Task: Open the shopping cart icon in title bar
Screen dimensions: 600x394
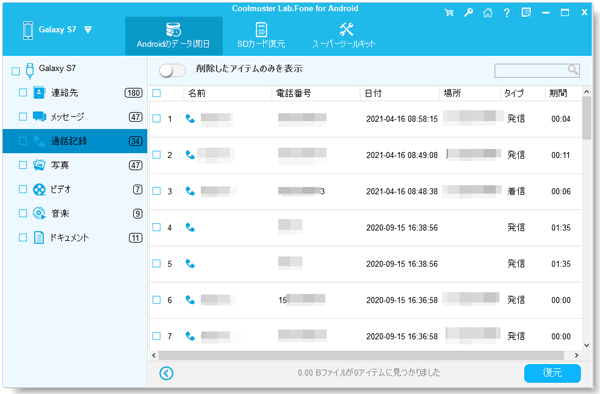Action: point(449,13)
